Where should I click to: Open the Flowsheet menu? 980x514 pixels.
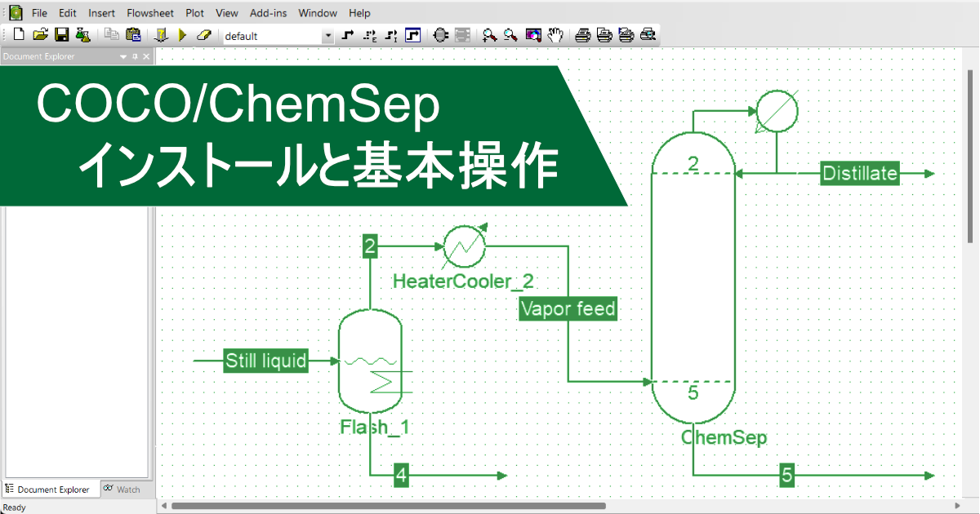coord(150,13)
